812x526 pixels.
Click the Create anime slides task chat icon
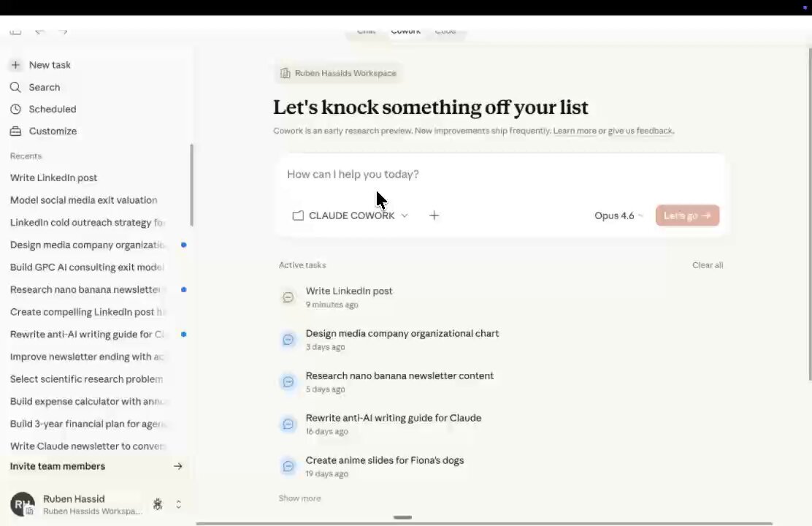tap(288, 466)
